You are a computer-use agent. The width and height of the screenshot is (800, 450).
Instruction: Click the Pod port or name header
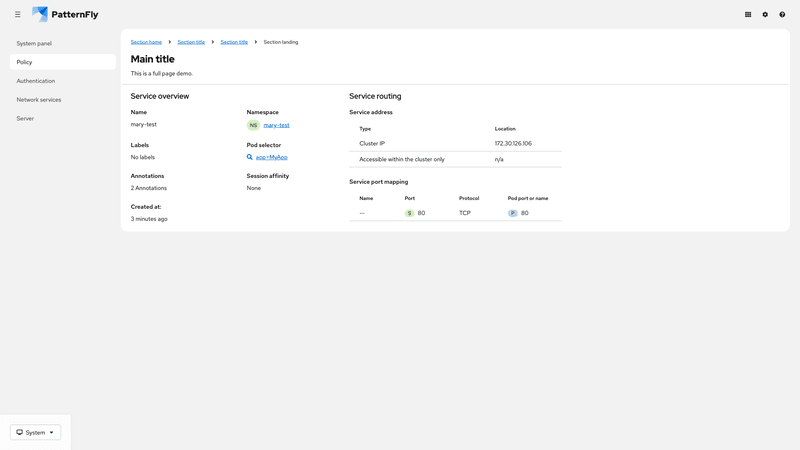pyautogui.click(x=528, y=198)
